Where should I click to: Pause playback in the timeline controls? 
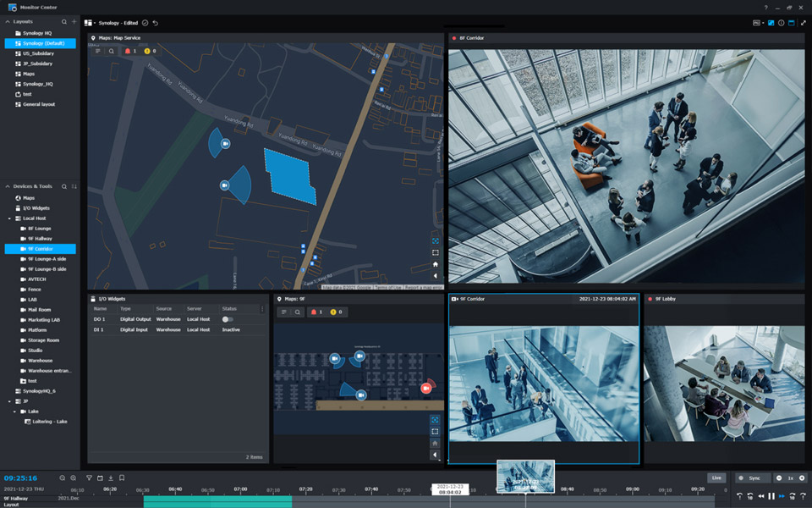point(771,496)
